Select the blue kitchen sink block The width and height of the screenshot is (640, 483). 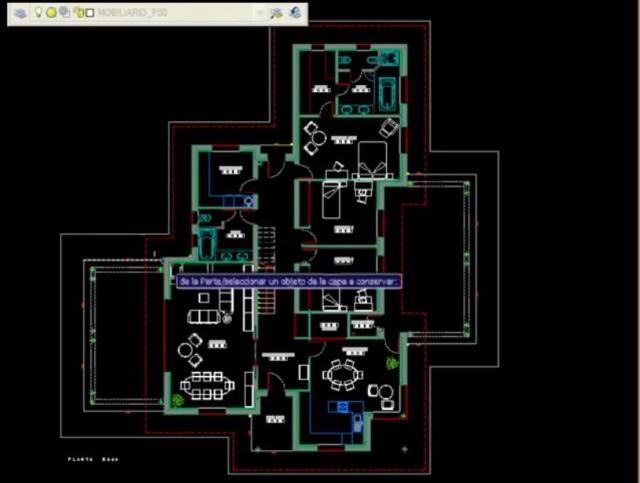341,407
